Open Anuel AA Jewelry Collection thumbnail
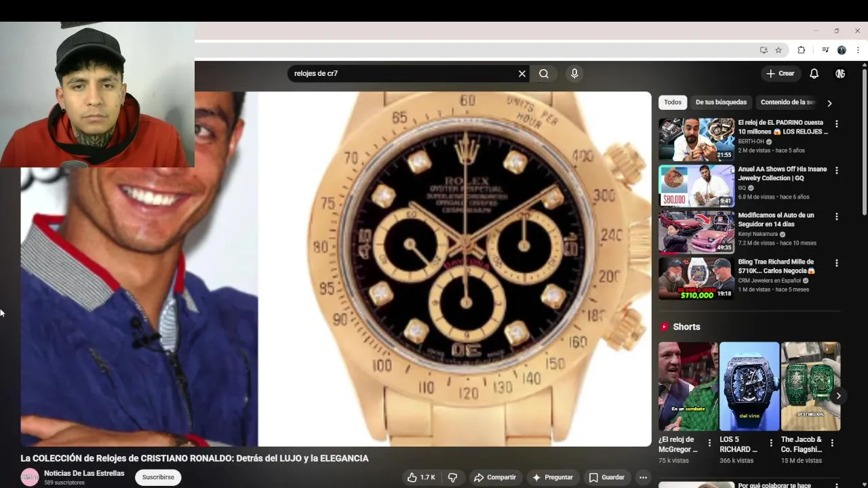The height and width of the screenshot is (488, 868). point(696,186)
